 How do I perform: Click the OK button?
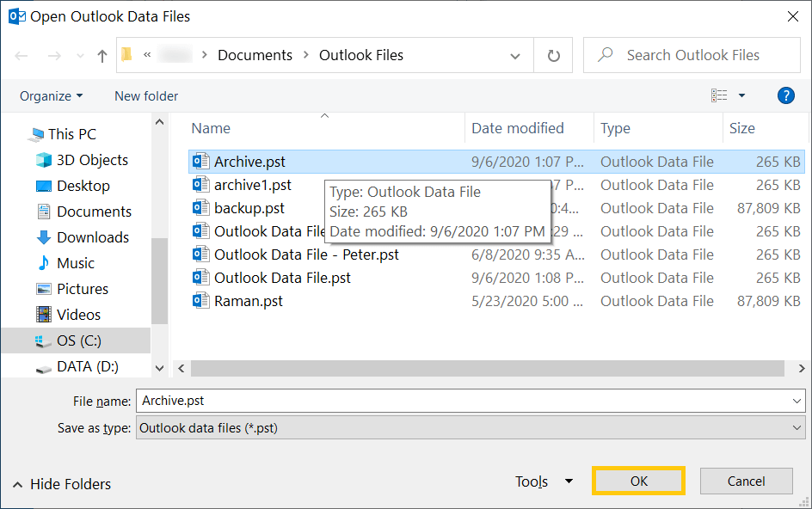click(638, 481)
